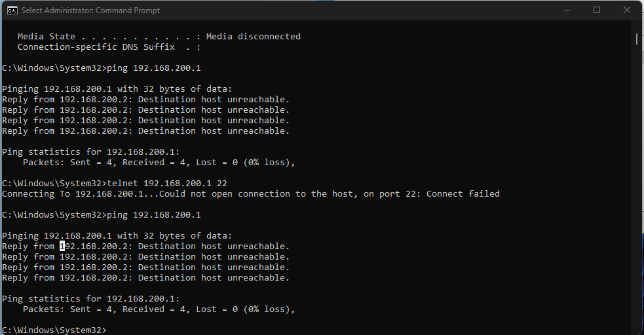
Task: Maximize the Command Prompt window
Action: coord(596,10)
